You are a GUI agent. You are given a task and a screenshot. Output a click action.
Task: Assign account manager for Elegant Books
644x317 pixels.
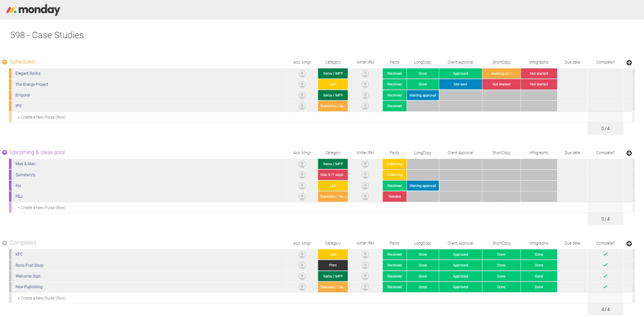click(x=302, y=74)
